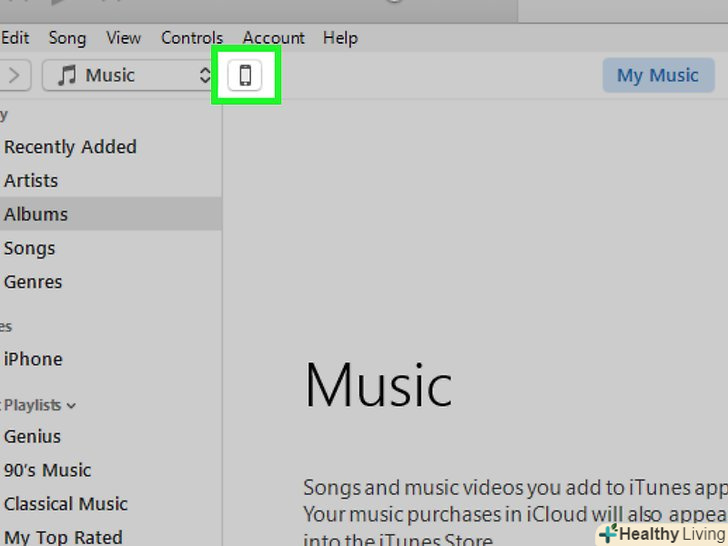Select Artists in the sidebar
Image resolution: width=728 pixels, height=546 pixels.
coord(31,181)
